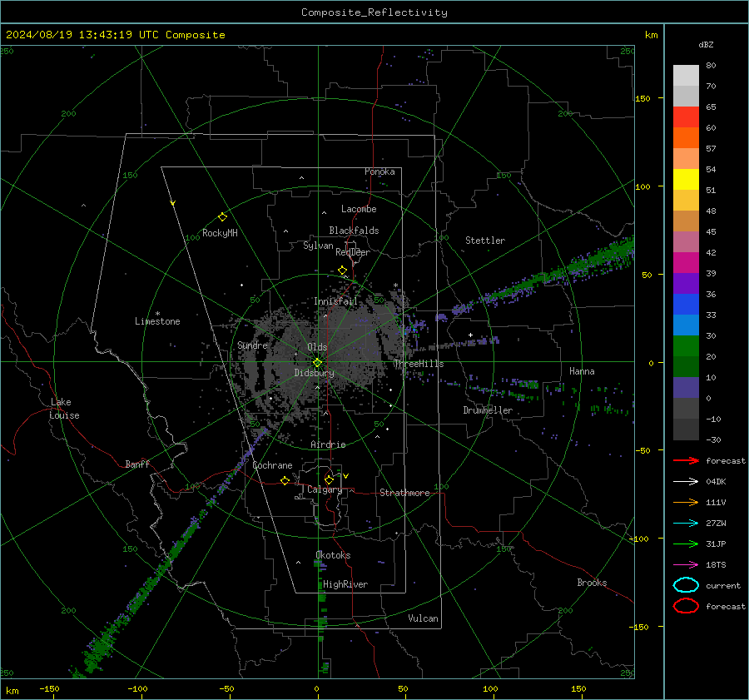749x700 pixels.
Task: Select the orange swatch between 60 and 57
Action: click(686, 138)
